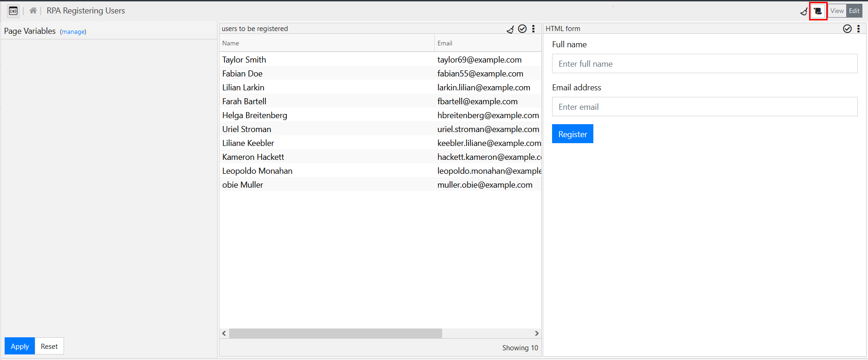
Task: Open the script log icon in top bar
Action: [x=818, y=11]
